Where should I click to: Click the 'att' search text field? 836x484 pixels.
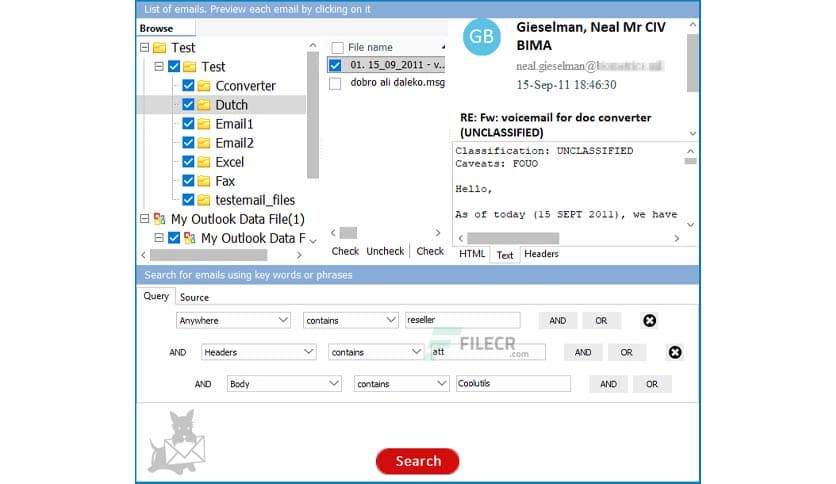click(487, 352)
